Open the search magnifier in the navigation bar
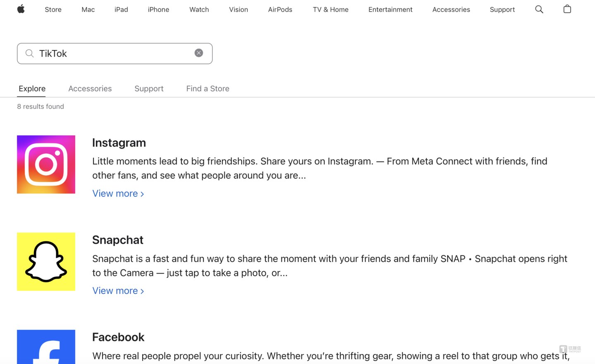The width and height of the screenshot is (595, 364). 539,9
